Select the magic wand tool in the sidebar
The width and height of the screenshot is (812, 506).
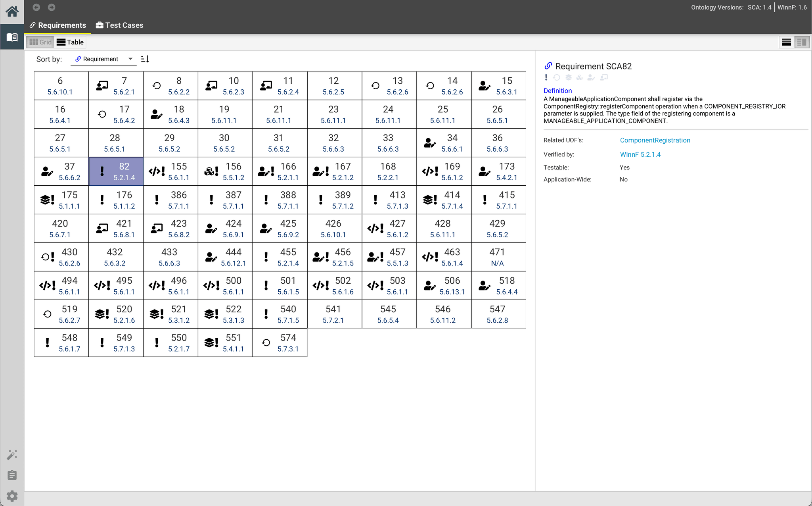12,454
